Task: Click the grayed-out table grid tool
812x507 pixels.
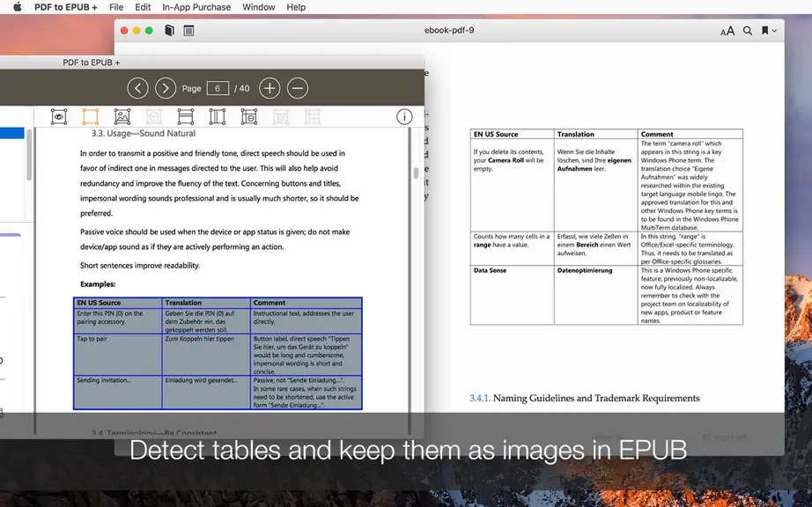Action: click(x=313, y=117)
